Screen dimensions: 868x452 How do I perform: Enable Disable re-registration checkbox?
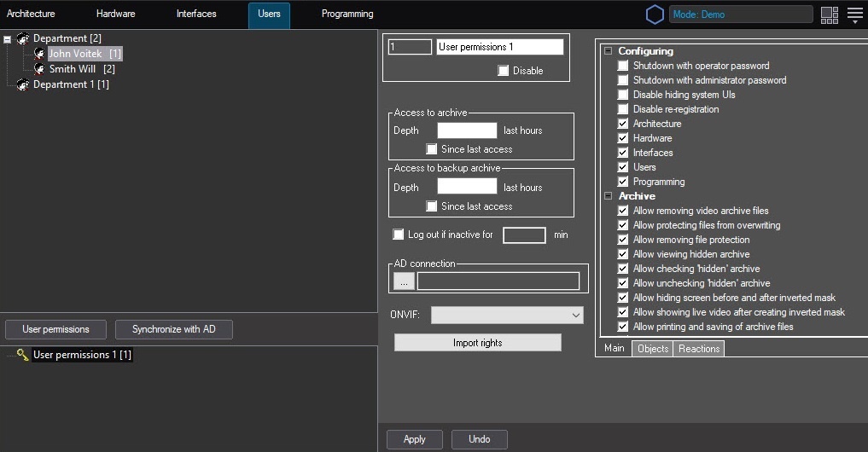coord(623,109)
